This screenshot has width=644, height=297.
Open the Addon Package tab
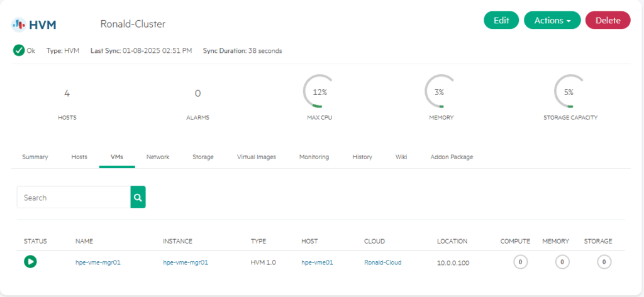452,157
